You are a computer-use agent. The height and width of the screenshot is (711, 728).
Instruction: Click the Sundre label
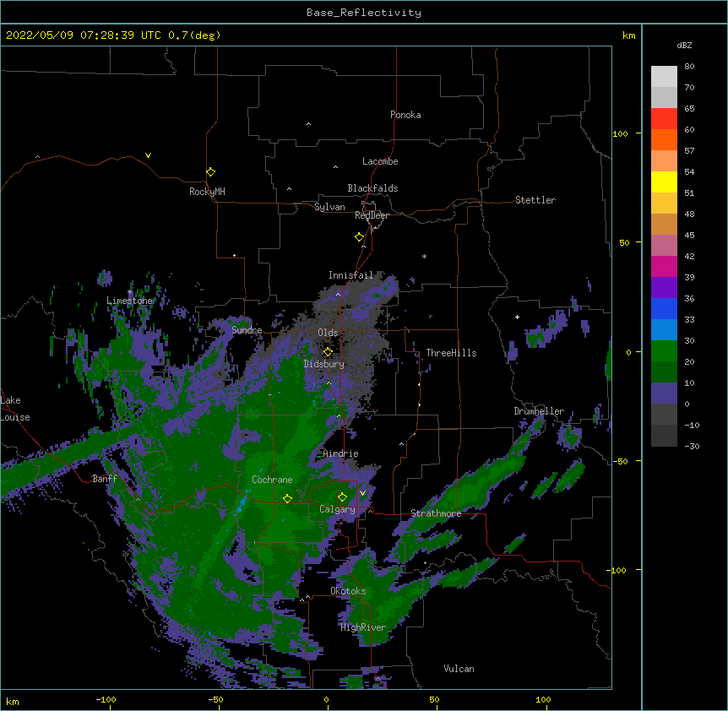(247, 330)
